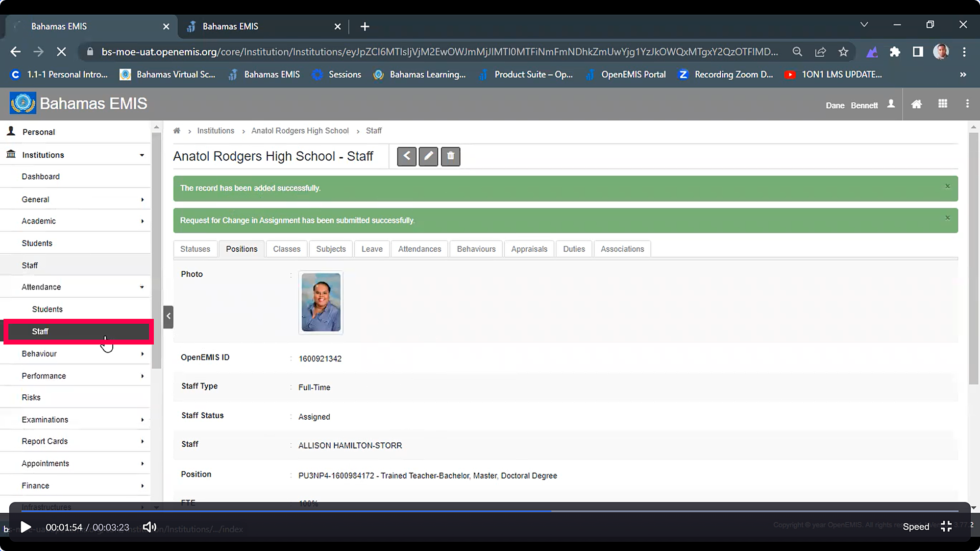Expand the Examinations sidebar menu
The image size is (980, 551).
142,420
